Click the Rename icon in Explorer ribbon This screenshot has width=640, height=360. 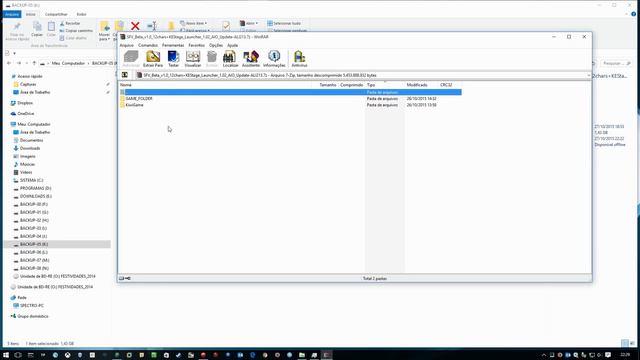point(152,26)
